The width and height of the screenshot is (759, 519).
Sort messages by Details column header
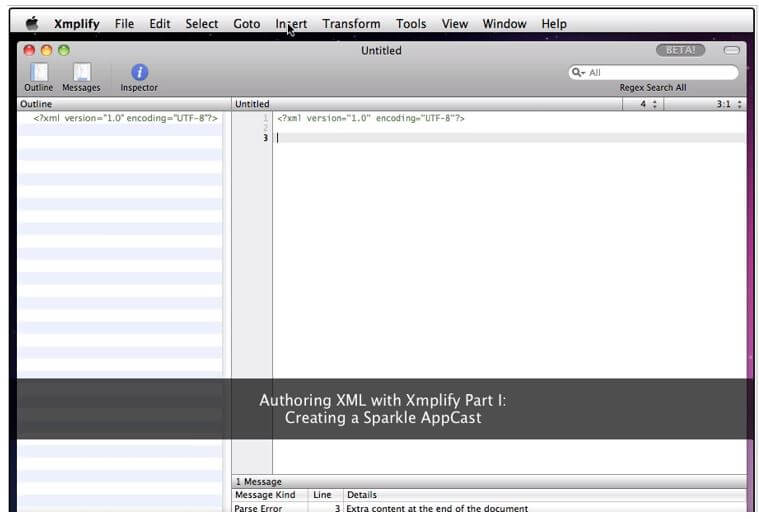(x=545, y=494)
